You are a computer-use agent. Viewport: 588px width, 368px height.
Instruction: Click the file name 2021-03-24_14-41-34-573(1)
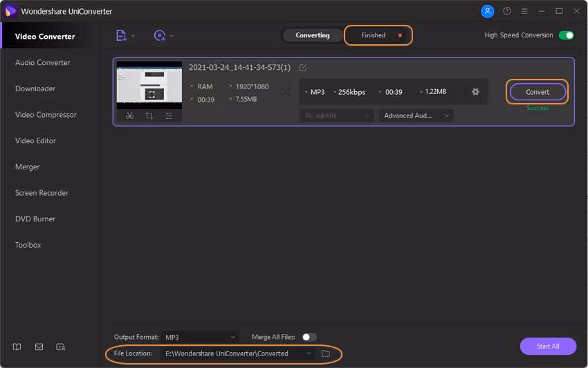coord(239,68)
